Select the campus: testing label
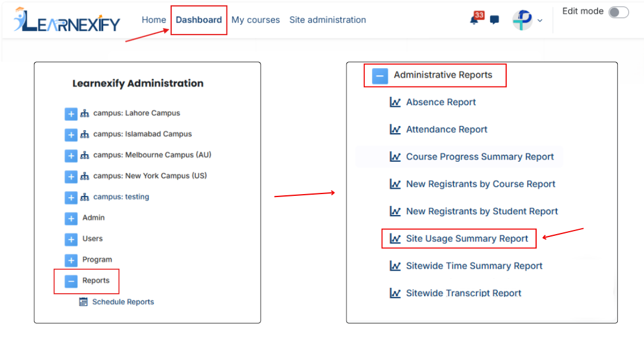This screenshot has width=644, height=338. point(121,197)
